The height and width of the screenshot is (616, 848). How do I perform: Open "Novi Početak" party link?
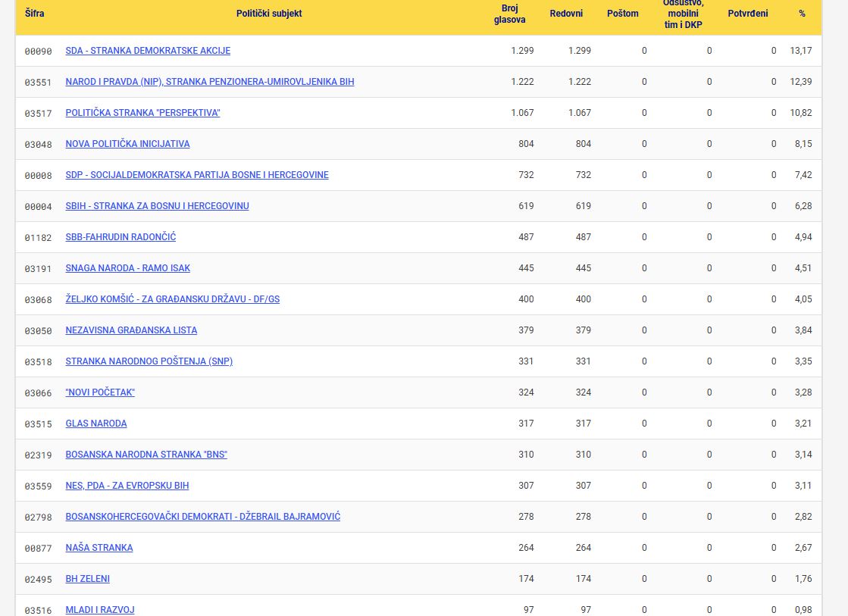pyautogui.click(x=100, y=392)
